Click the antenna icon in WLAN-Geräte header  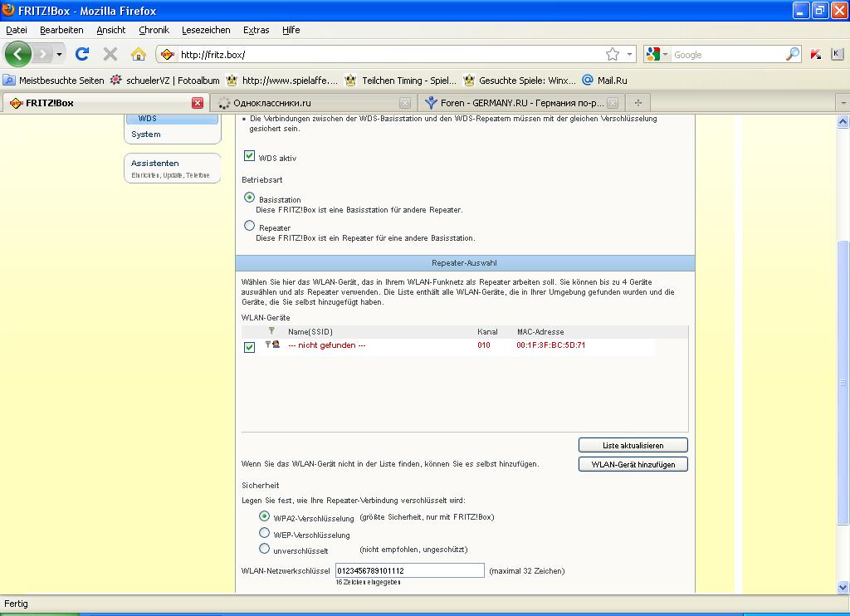[x=271, y=330]
